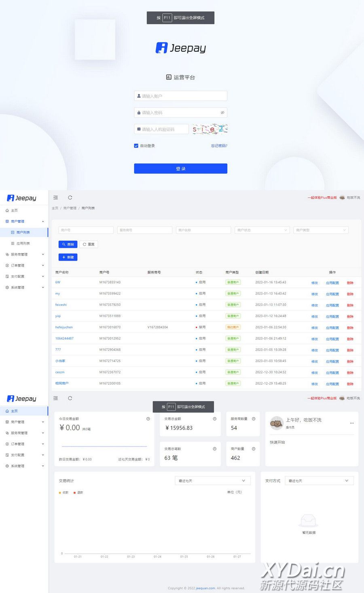Toggle password visibility eye icon
Viewport: 364px width, 593px height.
[x=222, y=112]
